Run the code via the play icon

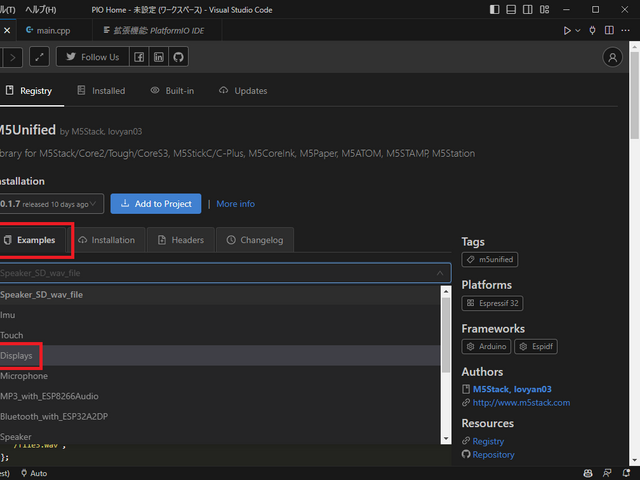[x=567, y=31]
